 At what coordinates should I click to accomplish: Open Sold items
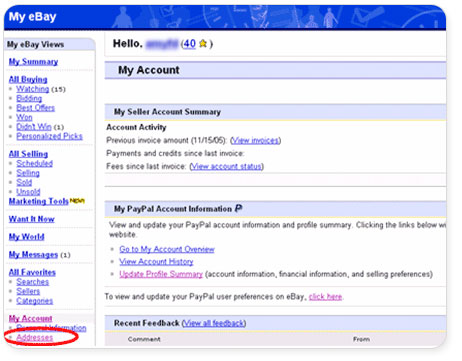pos(24,182)
